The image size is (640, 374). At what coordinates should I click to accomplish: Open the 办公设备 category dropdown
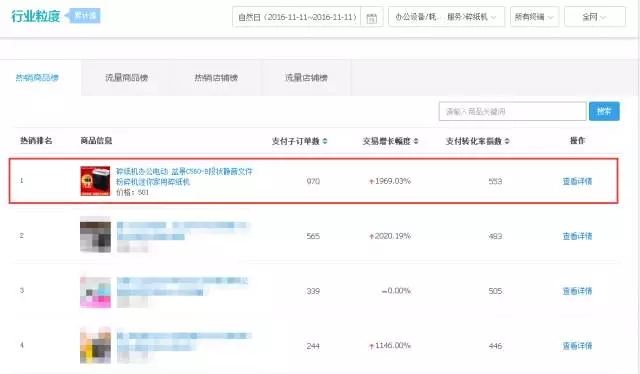tap(446, 17)
